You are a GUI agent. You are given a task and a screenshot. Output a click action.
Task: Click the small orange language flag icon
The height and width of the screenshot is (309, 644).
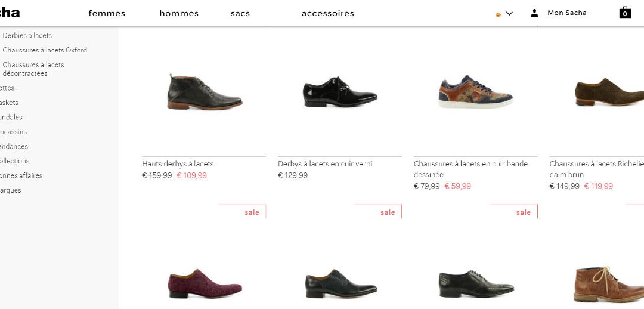pos(499,14)
